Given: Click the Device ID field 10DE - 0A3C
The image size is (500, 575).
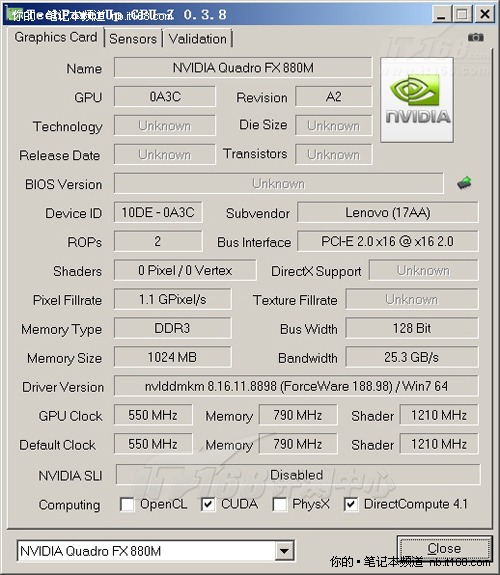Looking at the screenshot, I should click(x=158, y=212).
